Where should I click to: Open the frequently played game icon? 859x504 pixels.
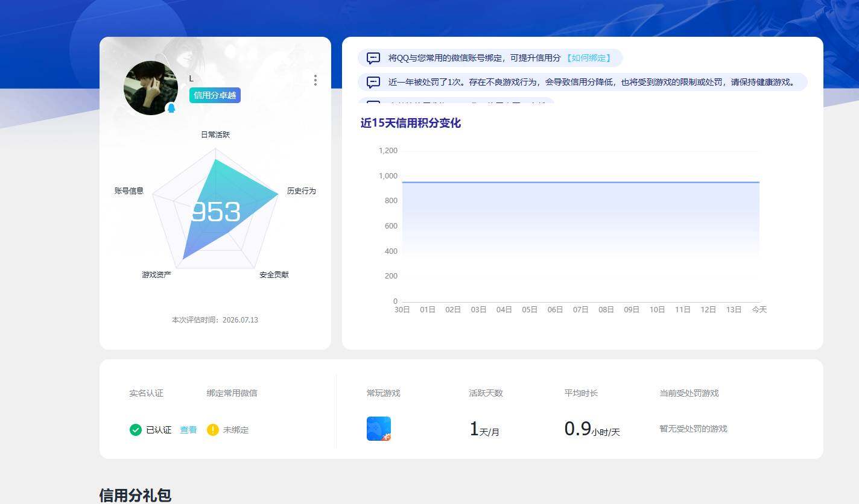click(x=379, y=429)
